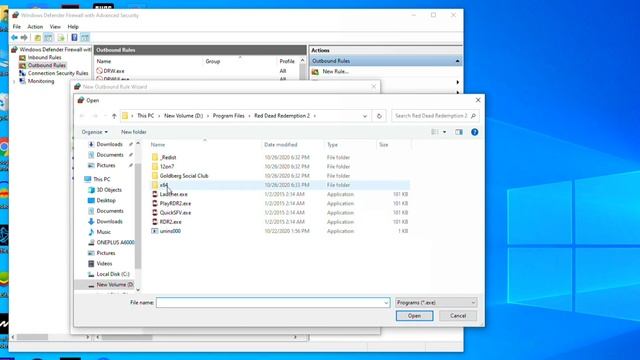Open the View menu in Firewall window
Screen dimensions: 640x360
tap(55, 27)
